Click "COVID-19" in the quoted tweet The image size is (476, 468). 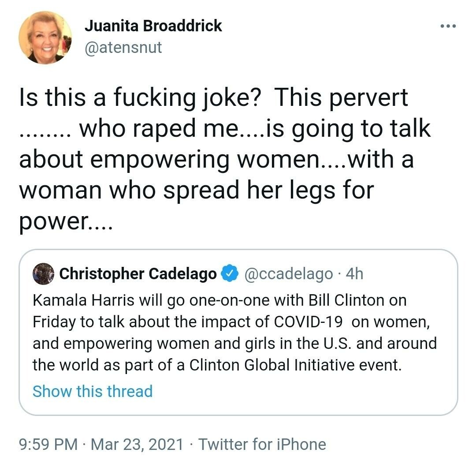[309, 322]
